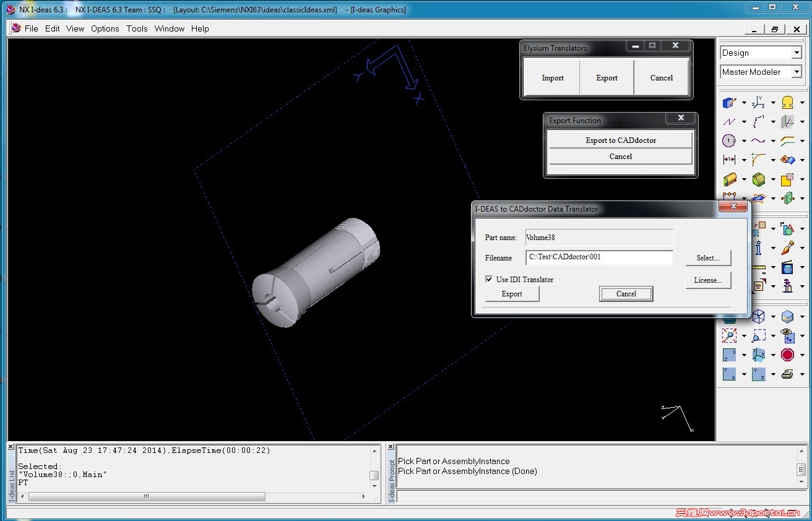Click the isometric view cube icon
This screenshot has width=812, height=521.
758,355
